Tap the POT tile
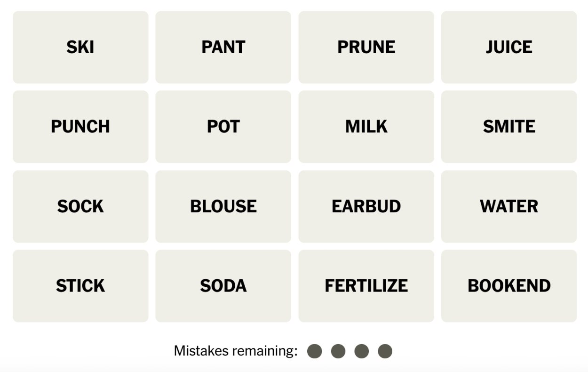Viewport: 588px width, 372px height. point(223,127)
